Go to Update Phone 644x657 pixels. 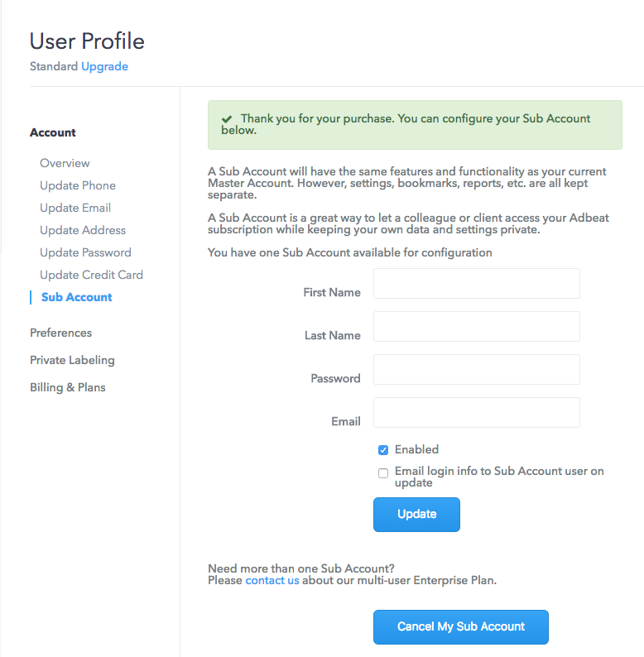[78, 185]
